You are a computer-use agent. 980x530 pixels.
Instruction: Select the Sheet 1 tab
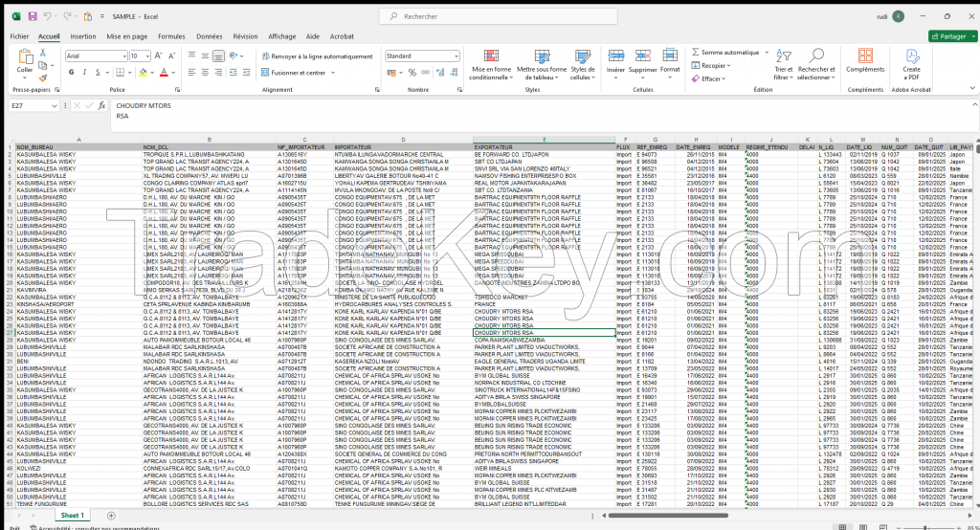[73, 516]
